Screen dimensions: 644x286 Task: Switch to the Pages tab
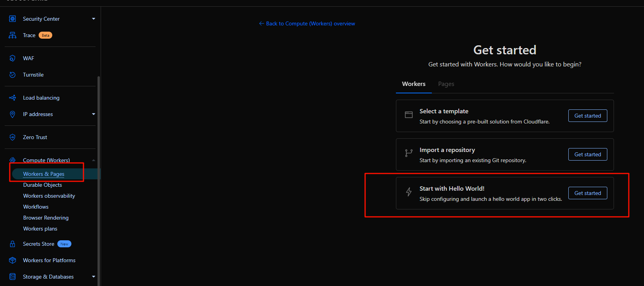pos(446,84)
